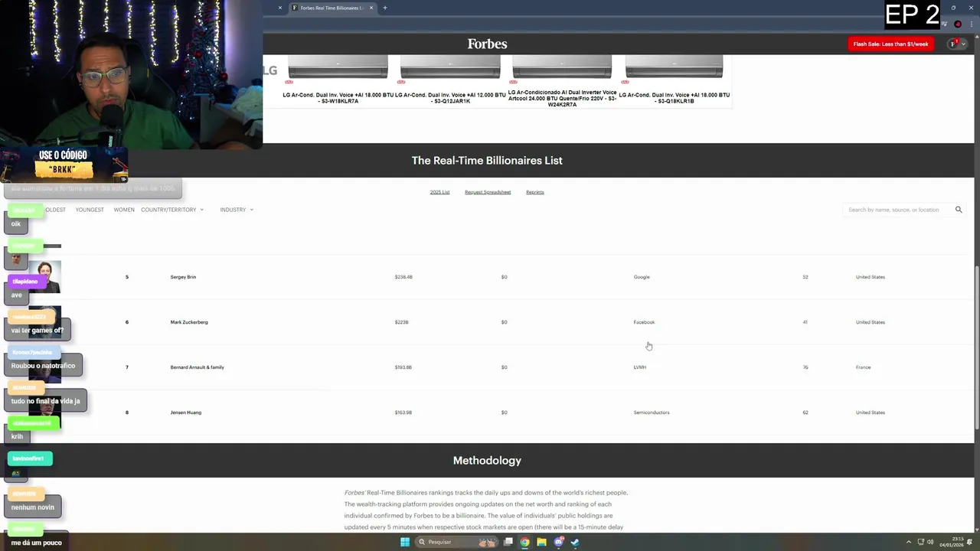Open the Reprints link
Image resolution: width=980 pixels, height=551 pixels.
pyautogui.click(x=535, y=192)
